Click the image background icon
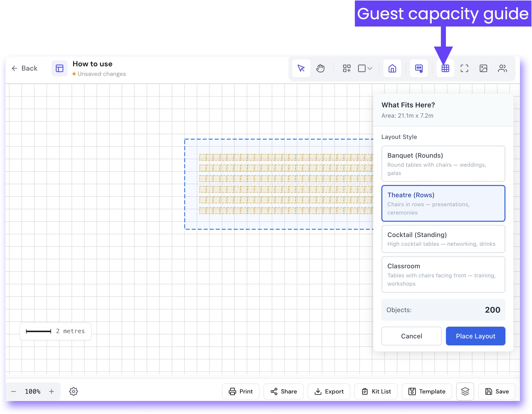 coord(483,68)
